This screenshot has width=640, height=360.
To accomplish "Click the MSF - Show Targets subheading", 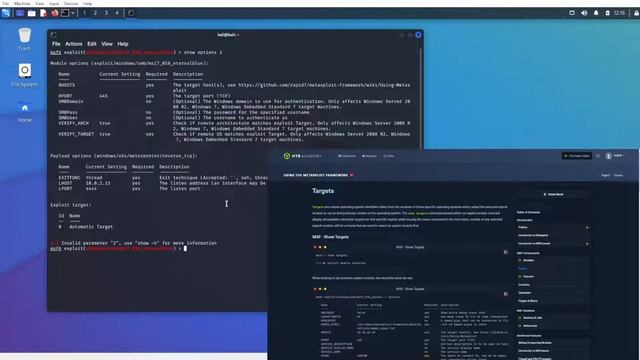I will pos(330,237).
